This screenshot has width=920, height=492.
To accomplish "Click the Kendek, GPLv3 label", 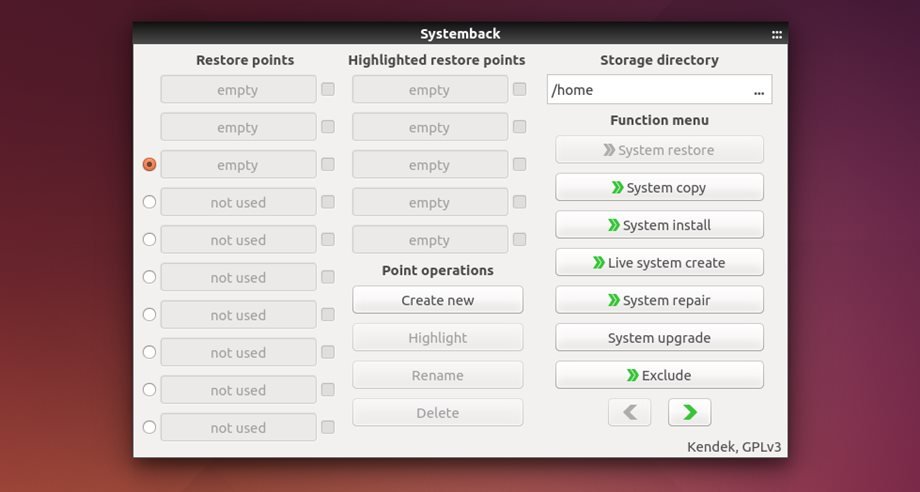I will 733,447.
